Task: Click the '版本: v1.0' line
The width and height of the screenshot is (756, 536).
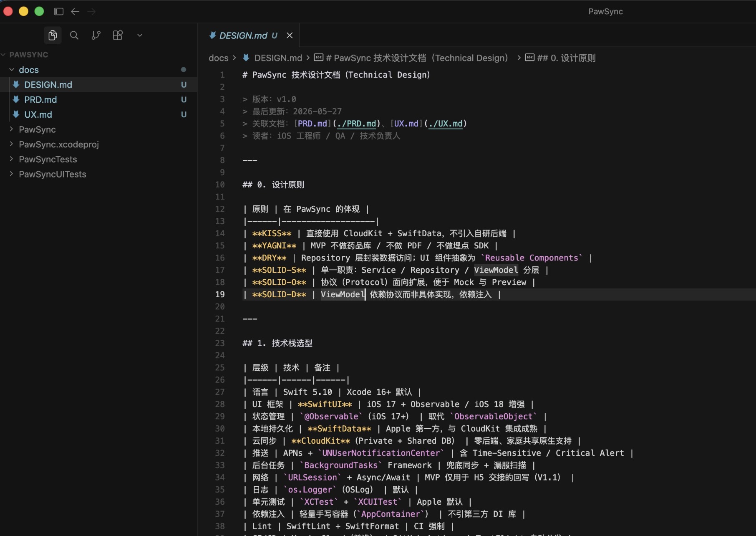Action: pos(270,99)
